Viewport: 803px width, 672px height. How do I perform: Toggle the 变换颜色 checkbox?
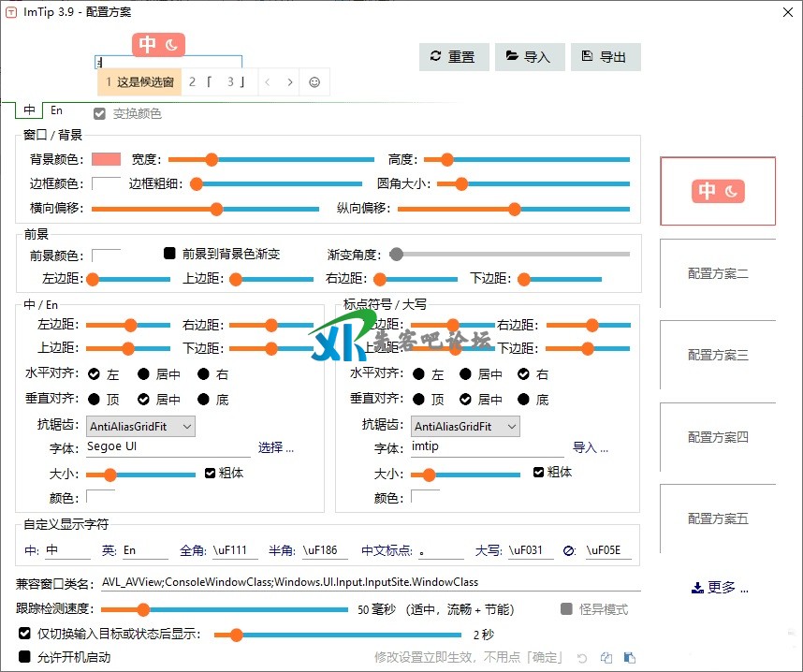pos(99,114)
